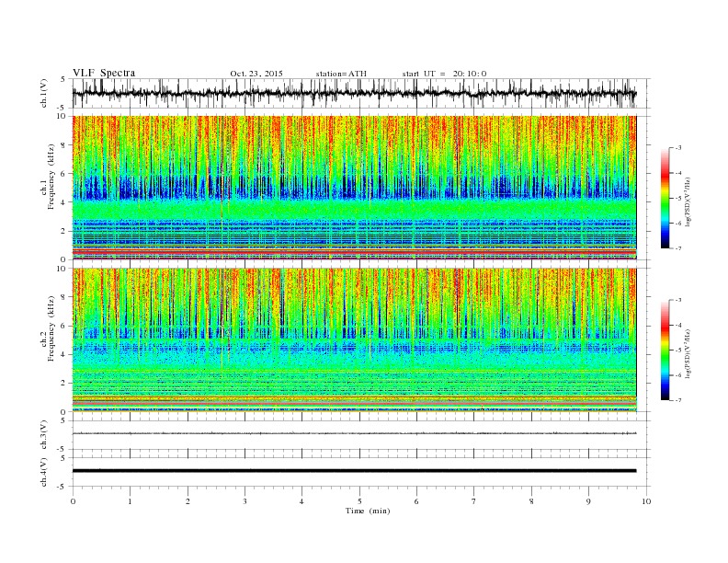Click the ch.3 voltage trace panel
728x563 pixels.
click(361, 435)
